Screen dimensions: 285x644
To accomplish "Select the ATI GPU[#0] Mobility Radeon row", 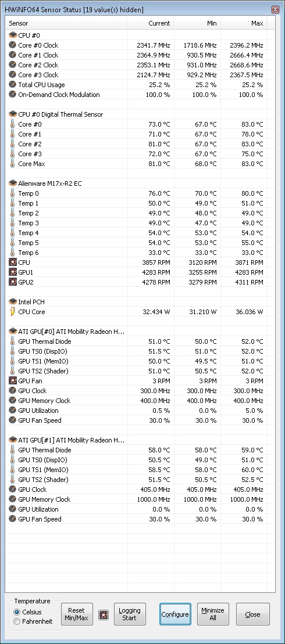I will click(140, 332).
